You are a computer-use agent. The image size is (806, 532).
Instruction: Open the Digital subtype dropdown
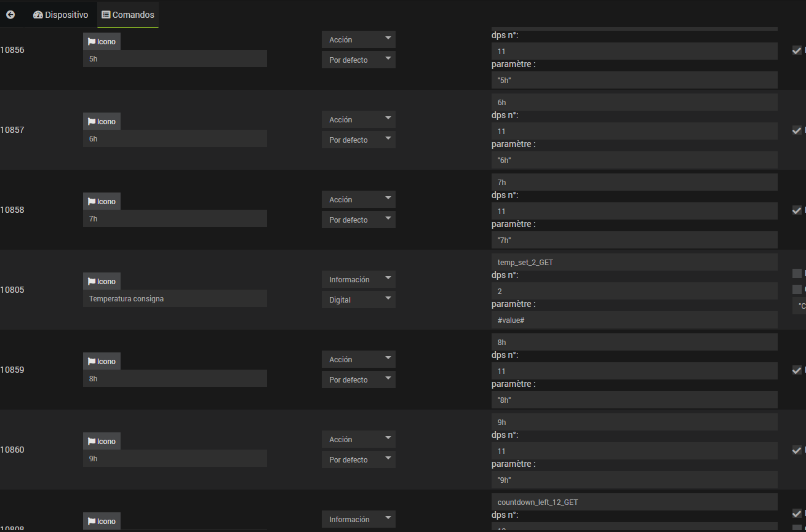click(x=358, y=300)
